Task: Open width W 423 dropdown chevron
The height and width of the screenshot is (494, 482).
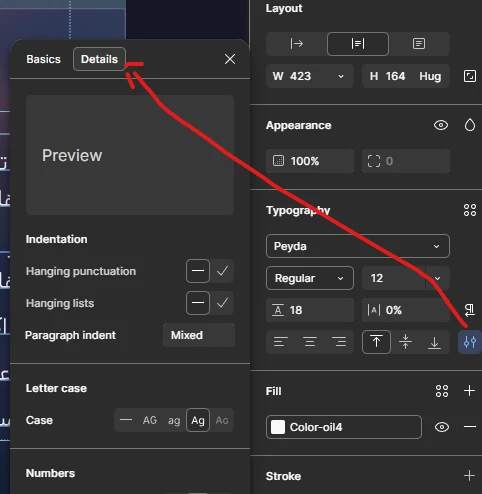Action: pyautogui.click(x=341, y=76)
